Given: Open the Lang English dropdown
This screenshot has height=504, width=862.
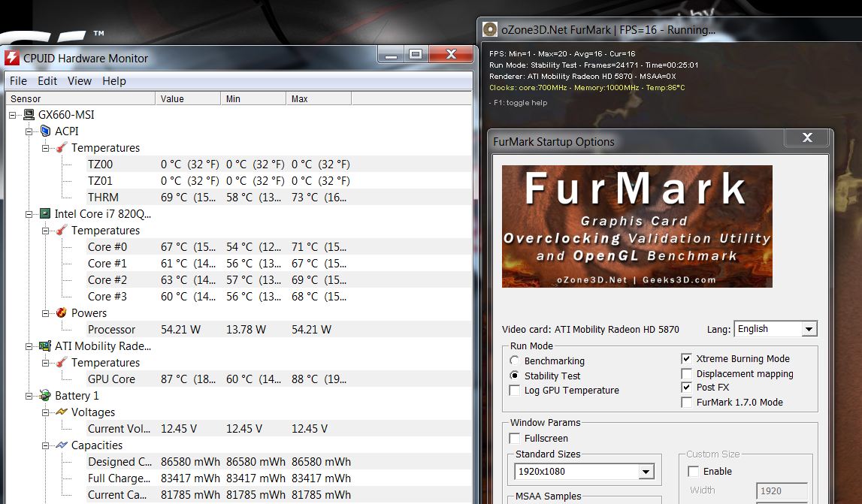Looking at the screenshot, I should tap(809, 329).
